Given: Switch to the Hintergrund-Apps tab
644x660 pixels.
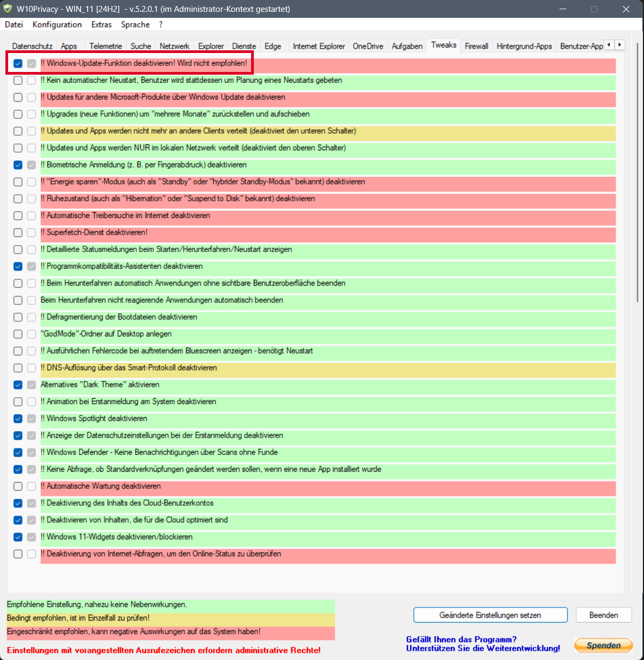Looking at the screenshot, I should 524,46.
